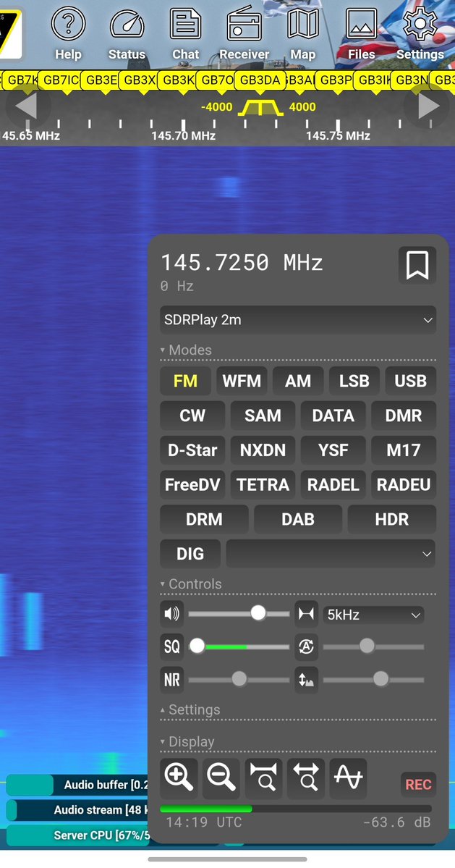Select AM mode
Screen dimensions: 455x868
298,381
